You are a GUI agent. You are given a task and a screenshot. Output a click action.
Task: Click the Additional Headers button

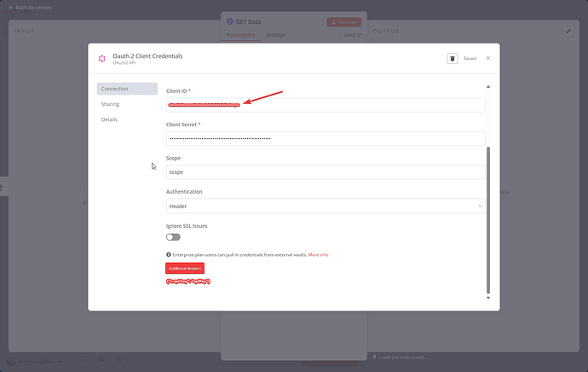[185, 269]
